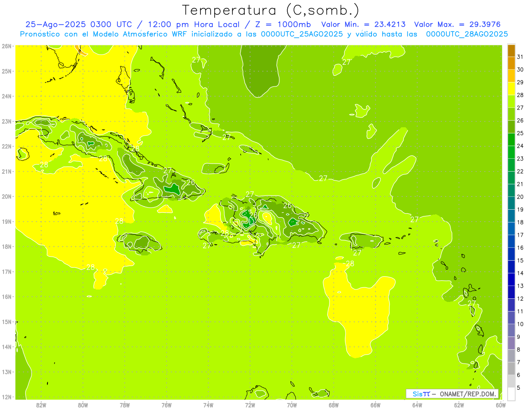Screen dimensions: 532x411
Task: Click the colorbar label 31
Action: pos(520,57)
